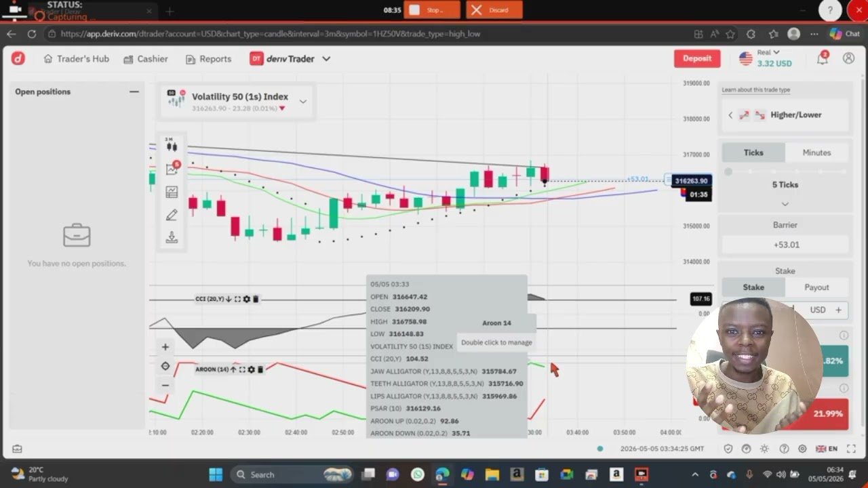This screenshot has height=488, width=868.
Task: Open Trader's Hub
Action: point(76,59)
